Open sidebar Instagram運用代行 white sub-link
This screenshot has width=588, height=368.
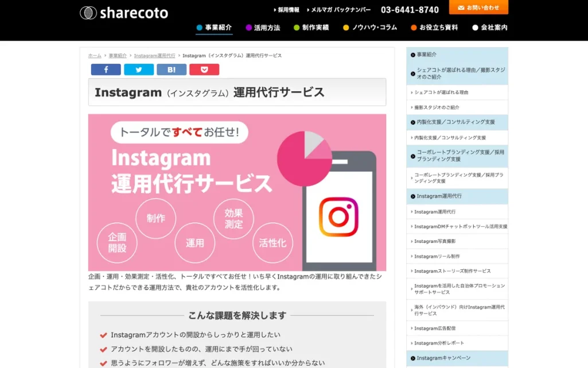(x=457, y=212)
